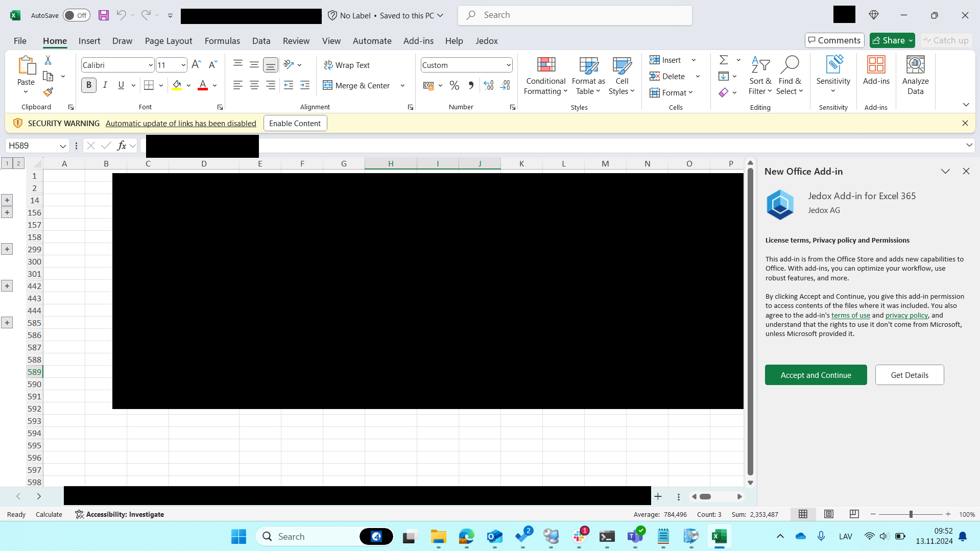
Task: Toggle the AutoSave switch
Action: click(x=76, y=15)
